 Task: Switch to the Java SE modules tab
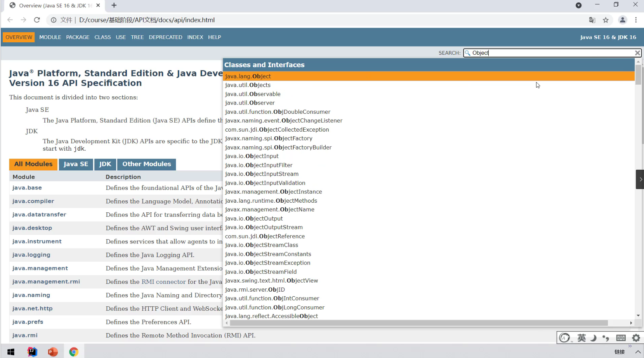[x=76, y=164]
